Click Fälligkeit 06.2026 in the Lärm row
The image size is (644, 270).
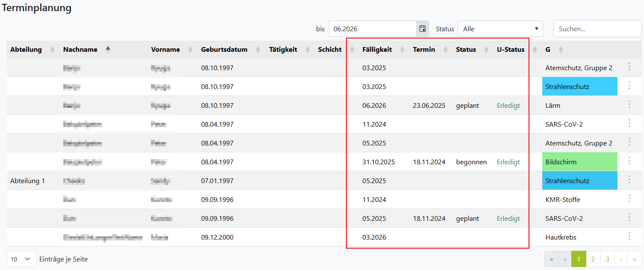(x=374, y=106)
